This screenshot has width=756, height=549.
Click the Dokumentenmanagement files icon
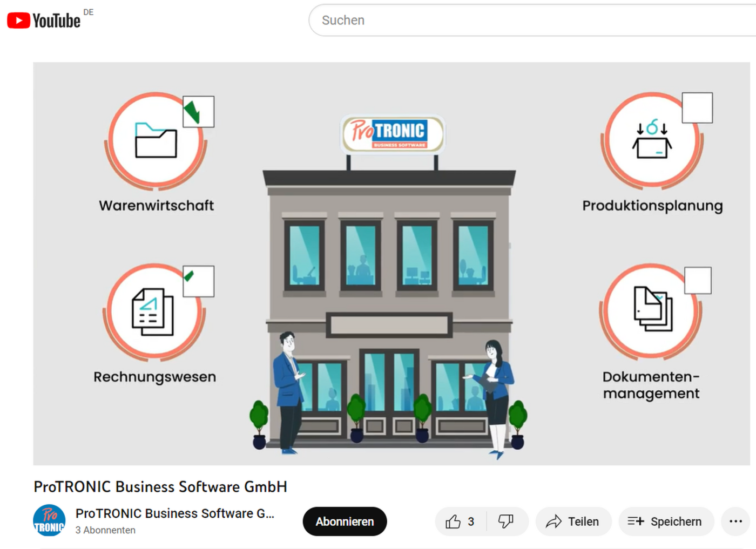click(x=652, y=309)
